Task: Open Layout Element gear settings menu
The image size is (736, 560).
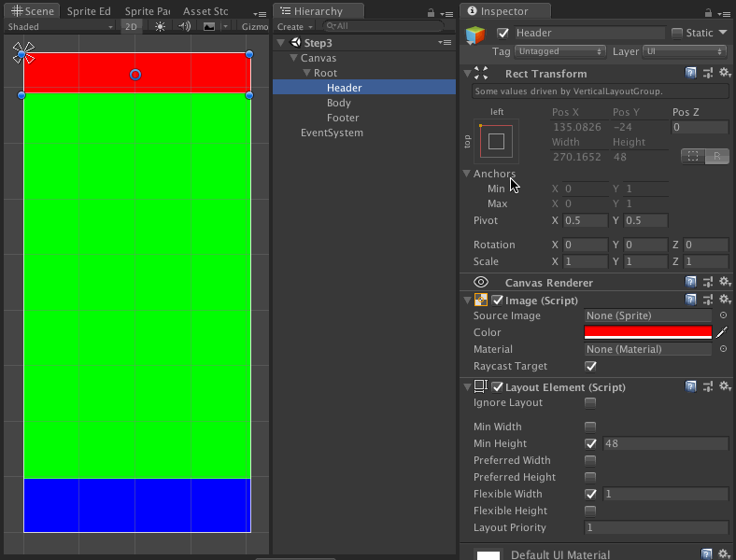Action: point(725,386)
